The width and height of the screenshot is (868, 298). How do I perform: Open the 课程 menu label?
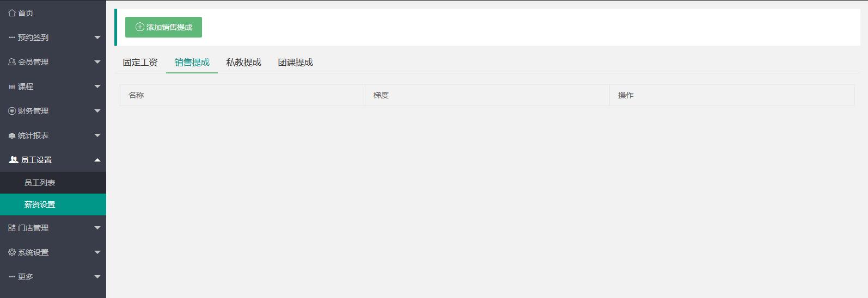click(x=26, y=86)
